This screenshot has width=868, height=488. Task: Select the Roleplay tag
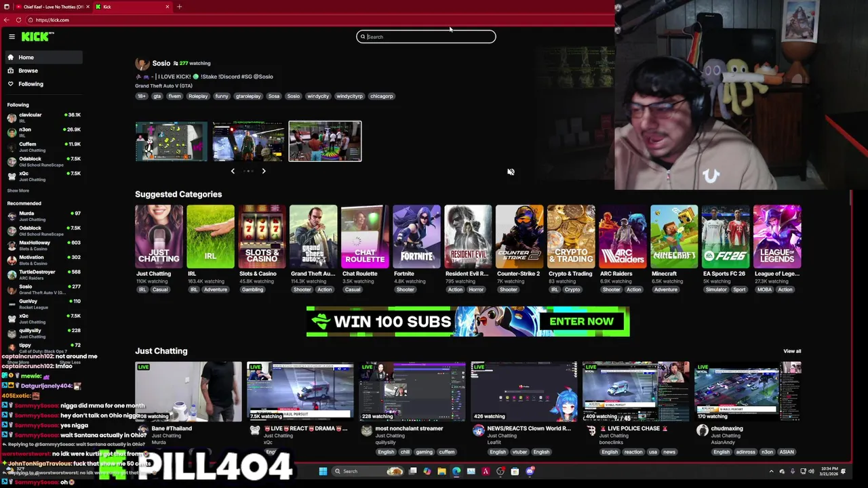(x=198, y=96)
